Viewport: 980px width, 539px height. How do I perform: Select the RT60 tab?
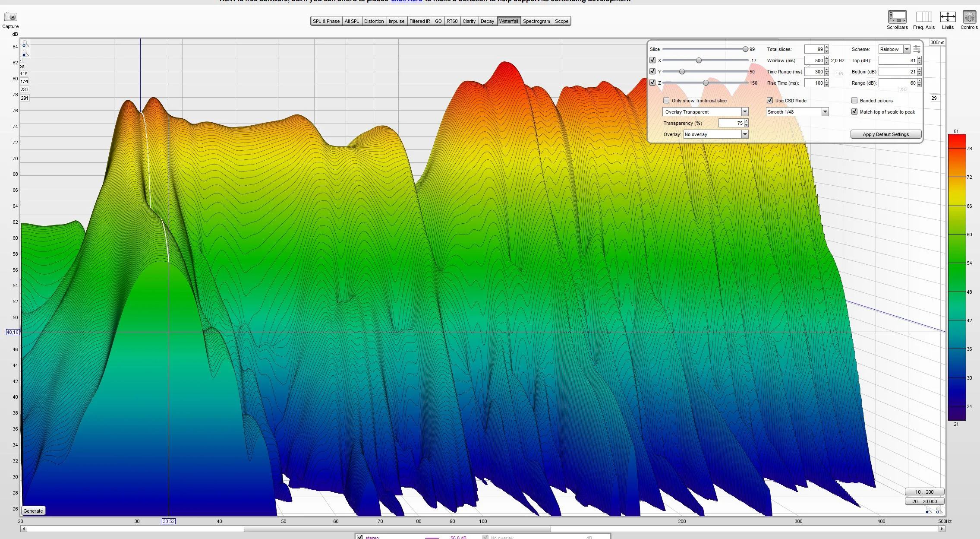[452, 21]
